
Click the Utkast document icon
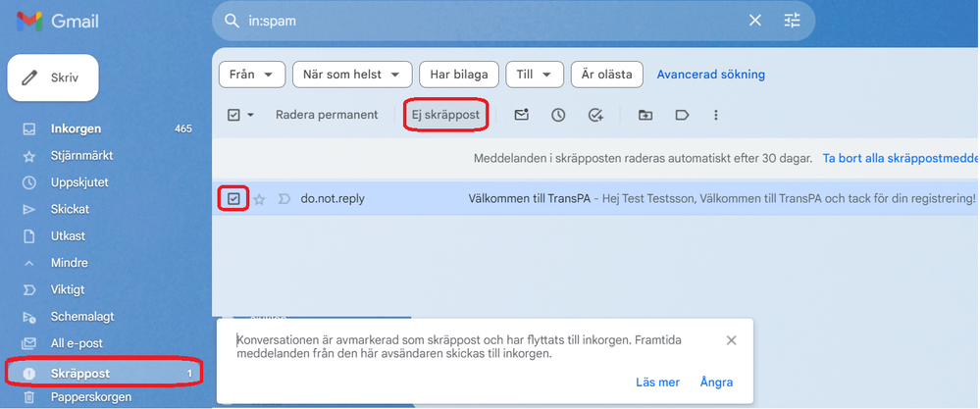tap(28, 236)
